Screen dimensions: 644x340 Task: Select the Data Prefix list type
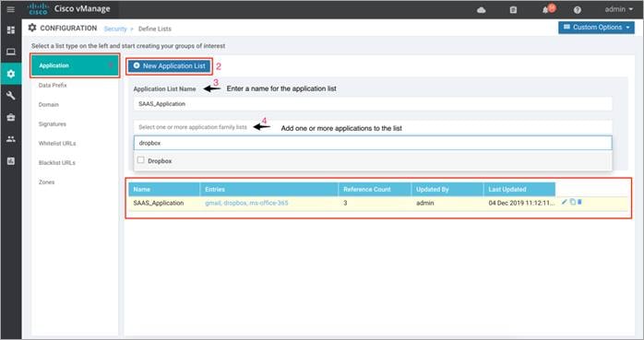(x=53, y=86)
